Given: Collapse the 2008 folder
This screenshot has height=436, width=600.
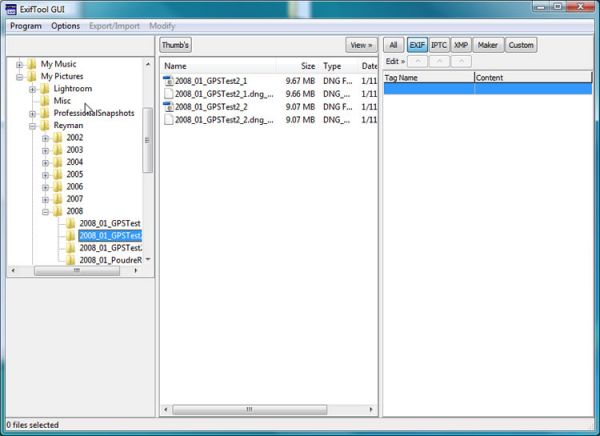Looking at the screenshot, I should tap(46, 212).
